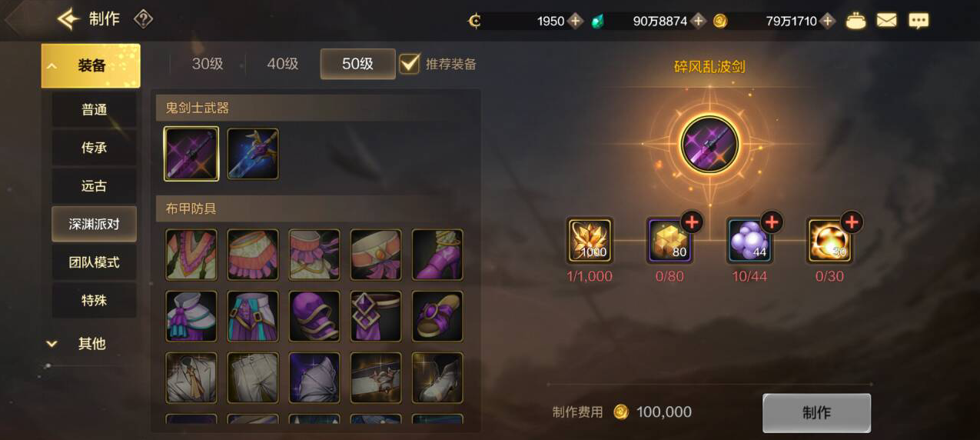The image size is (980, 440).
Task: Add more purple orb material (10/44)
Action: coord(772,222)
